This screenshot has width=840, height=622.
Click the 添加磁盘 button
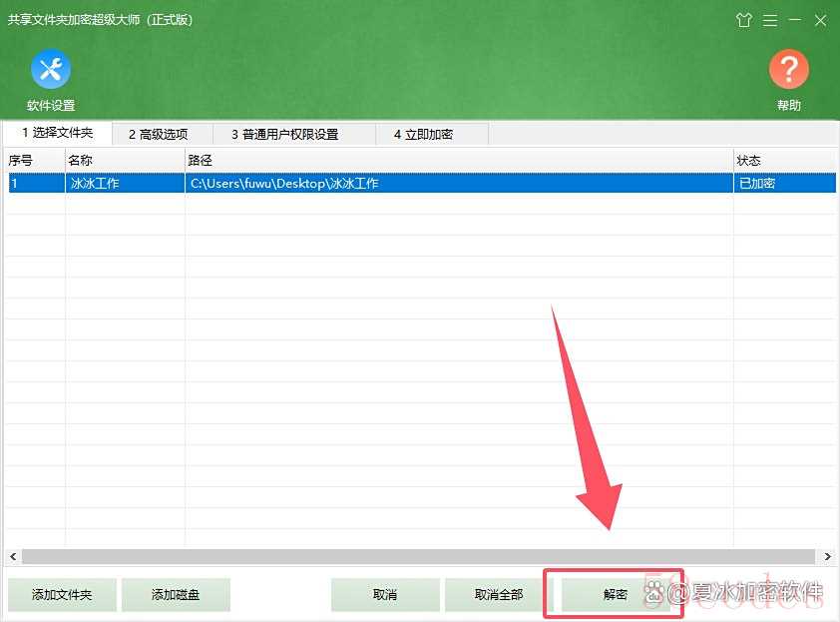coord(176,595)
